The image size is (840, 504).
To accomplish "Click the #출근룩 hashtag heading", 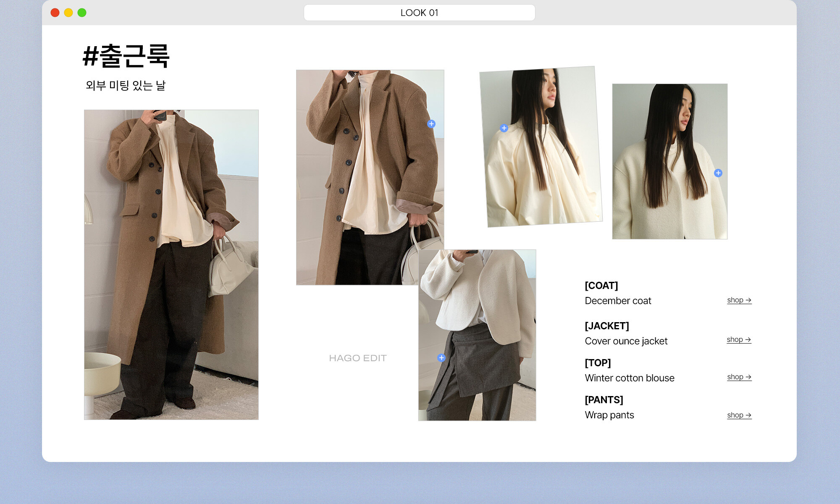I will coord(126,56).
